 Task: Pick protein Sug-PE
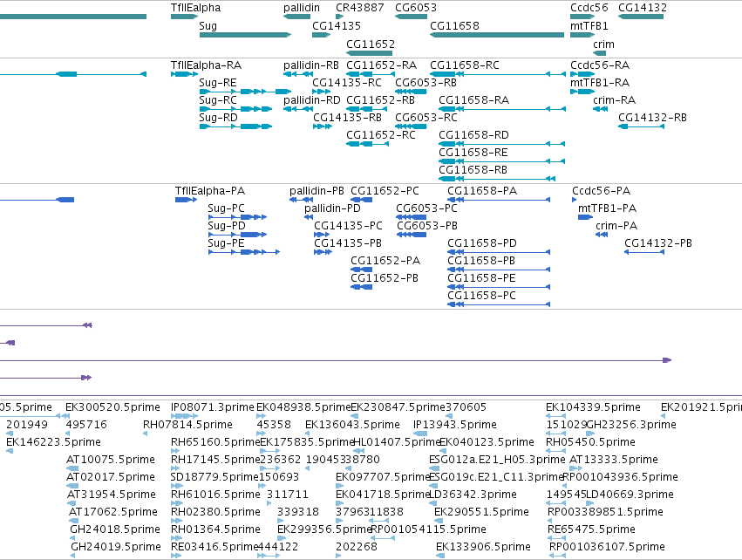(226, 243)
